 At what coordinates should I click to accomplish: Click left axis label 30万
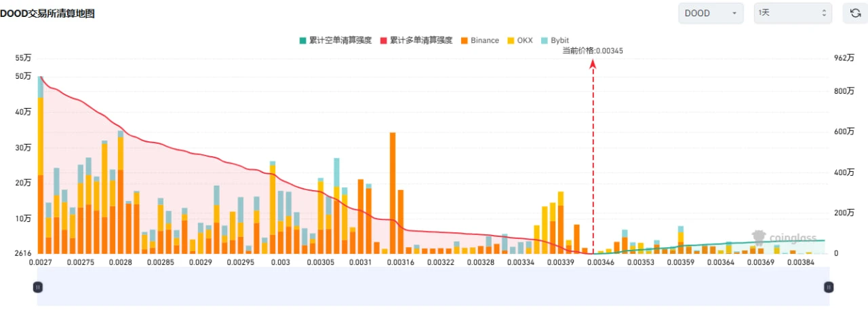tap(23, 147)
